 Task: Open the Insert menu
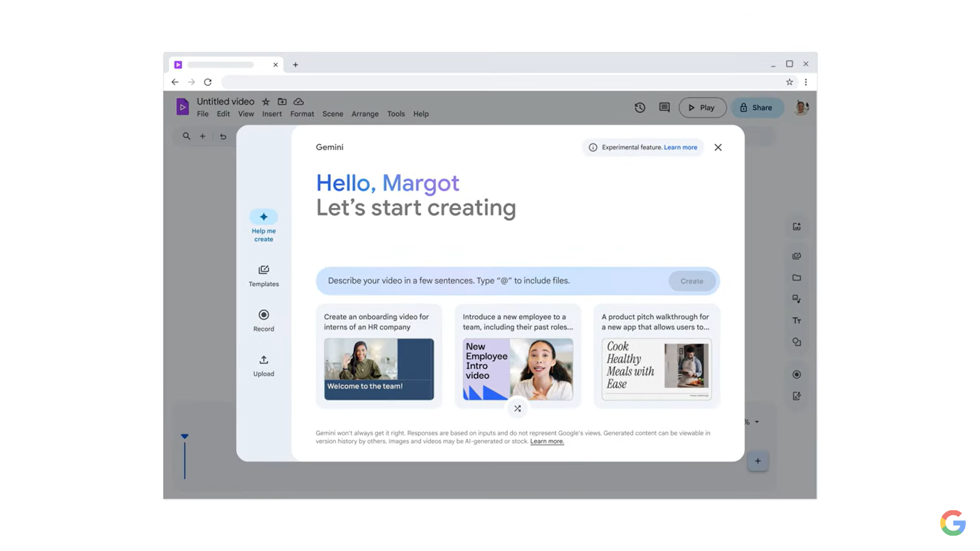click(x=272, y=114)
